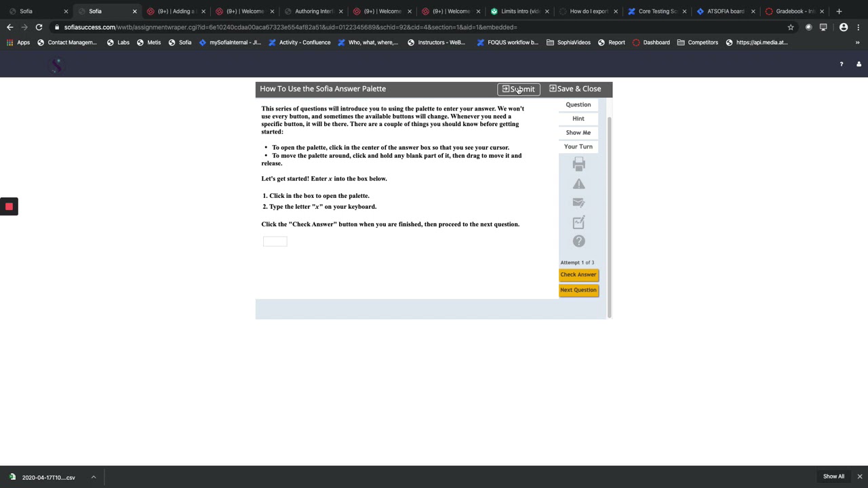This screenshot has height=488, width=868.
Task: Click the red stop recording button
Action: [9, 207]
